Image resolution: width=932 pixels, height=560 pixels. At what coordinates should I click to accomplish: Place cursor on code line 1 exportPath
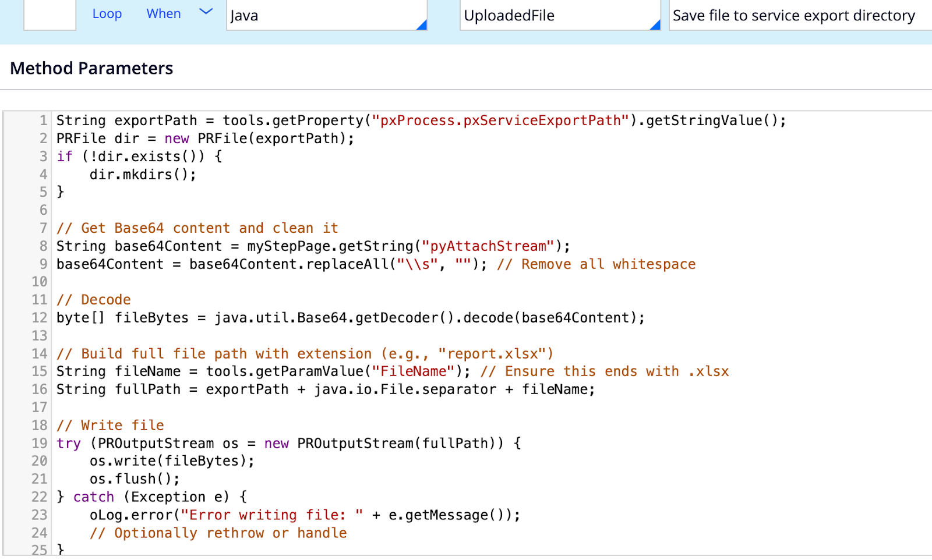pyautogui.click(x=156, y=121)
